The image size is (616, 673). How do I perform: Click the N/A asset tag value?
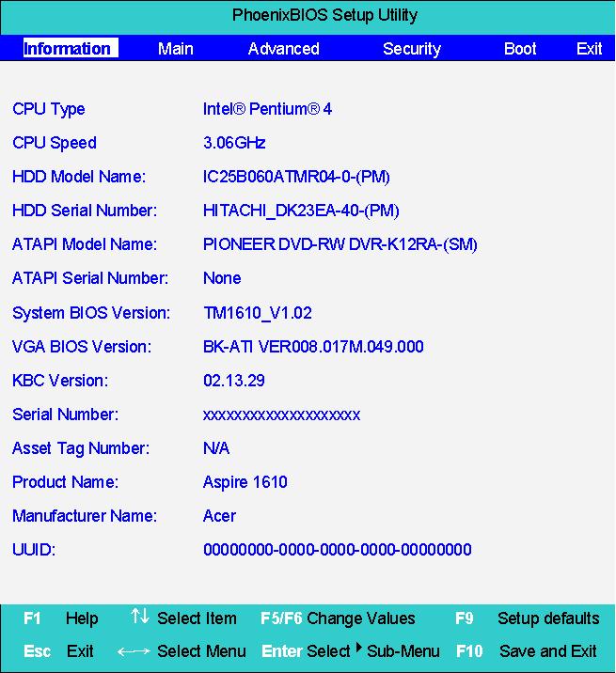pyautogui.click(x=216, y=448)
